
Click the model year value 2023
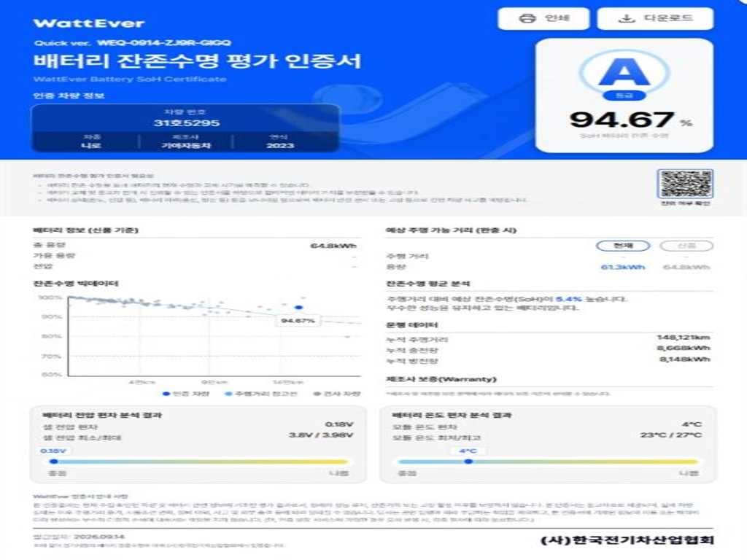click(280, 145)
